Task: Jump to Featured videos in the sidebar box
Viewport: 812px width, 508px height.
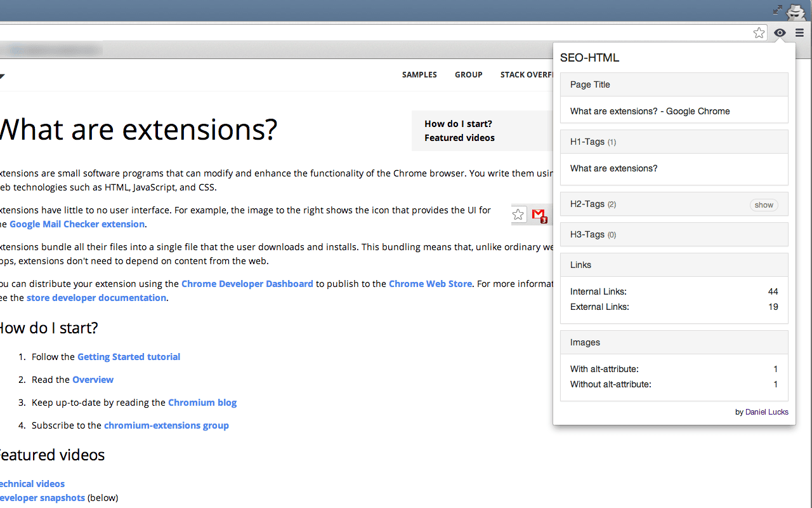Action: pyautogui.click(x=459, y=138)
